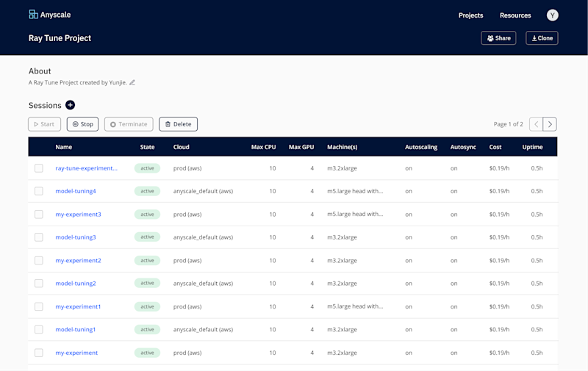Image resolution: width=588 pixels, height=371 pixels.
Task: Click the Machine(s) column header
Action: point(342,147)
